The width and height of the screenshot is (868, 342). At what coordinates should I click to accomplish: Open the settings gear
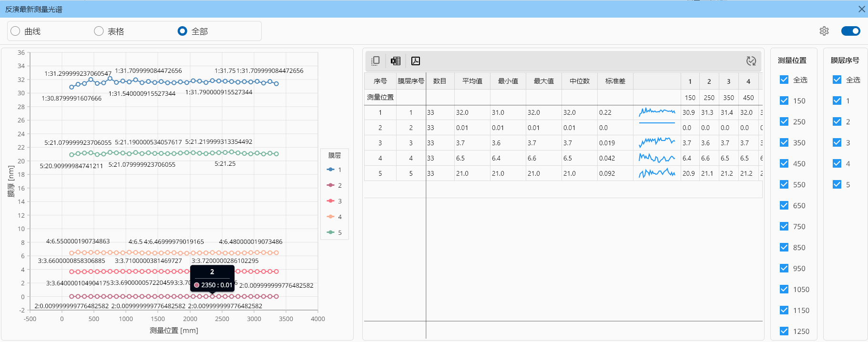tap(824, 31)
